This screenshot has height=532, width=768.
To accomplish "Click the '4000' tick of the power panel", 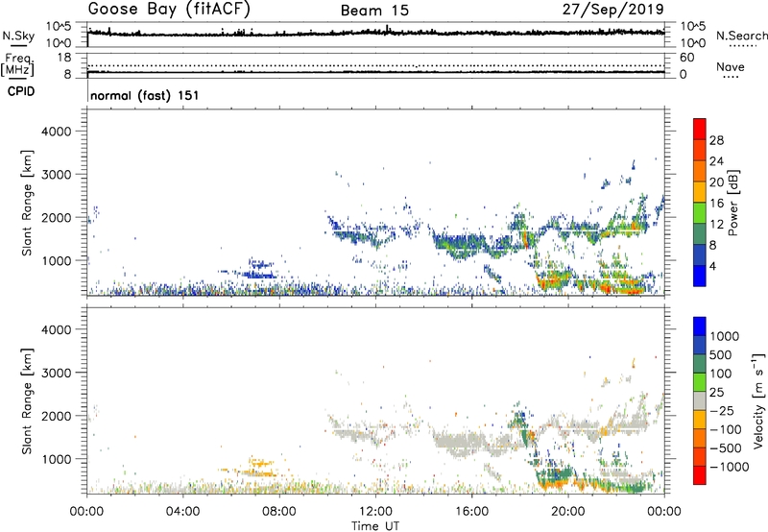I will pyautogui.click(x=56, y=132).
